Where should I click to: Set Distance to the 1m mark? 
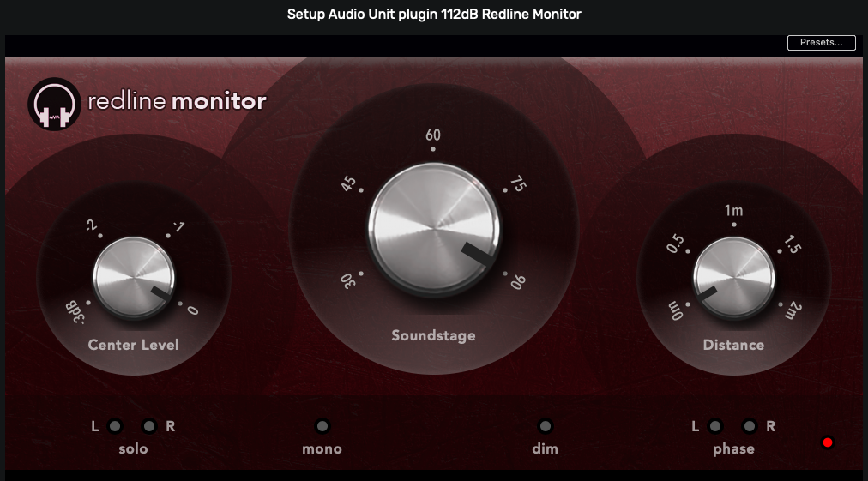click(734, 211)
